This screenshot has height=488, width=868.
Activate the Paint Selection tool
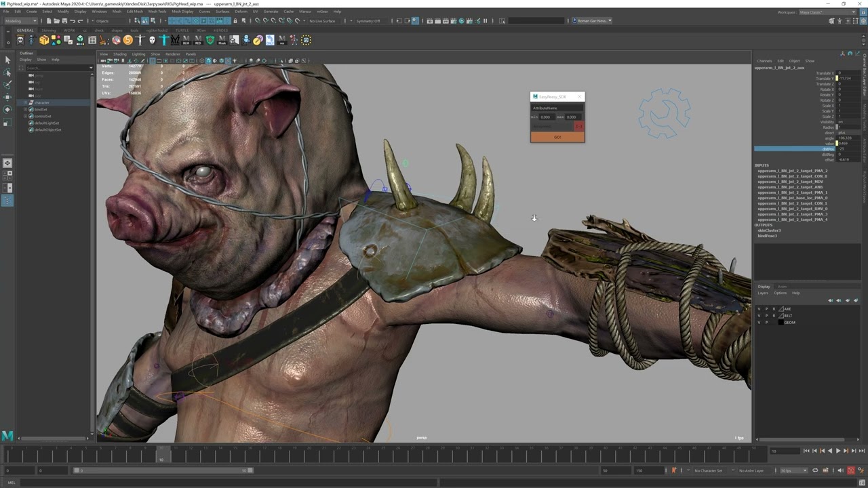pyautogui.click(x=7, y=85)
